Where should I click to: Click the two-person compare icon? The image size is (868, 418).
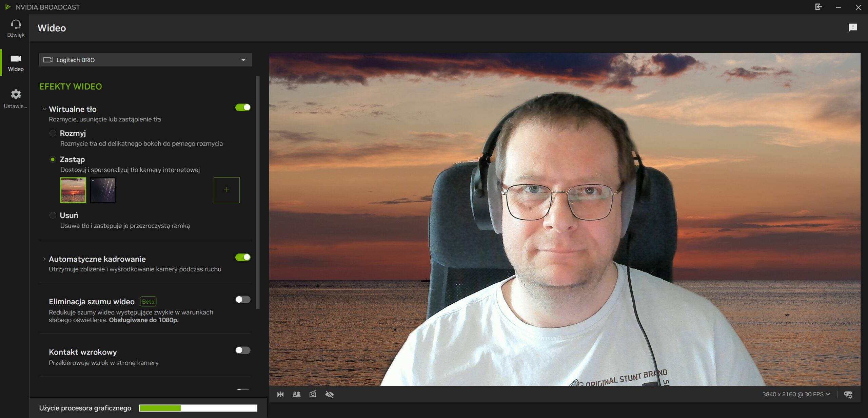(296, 394)
